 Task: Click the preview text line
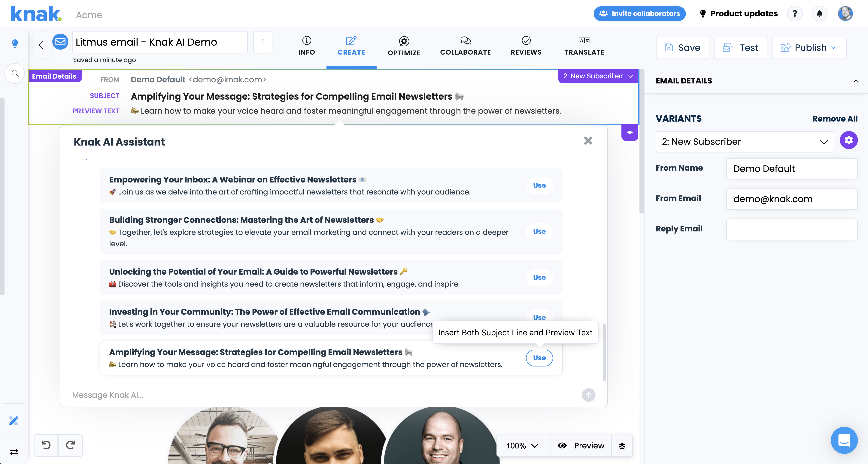click(346, 111)
